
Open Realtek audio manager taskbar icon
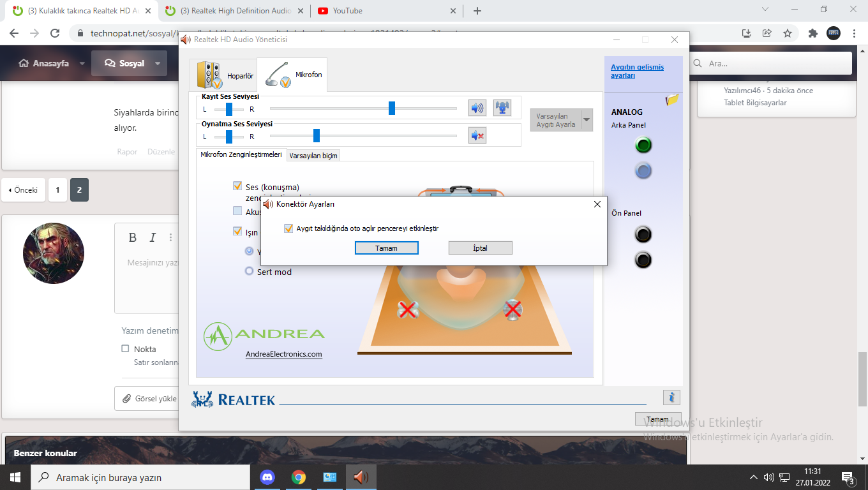click(x=361, y=477)
